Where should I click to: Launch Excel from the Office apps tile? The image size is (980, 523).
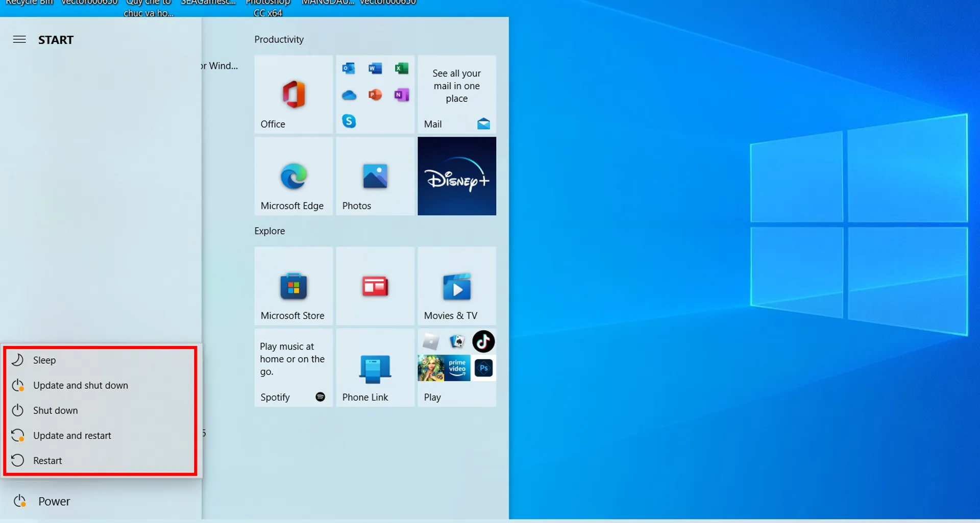(x=402, y=68)
